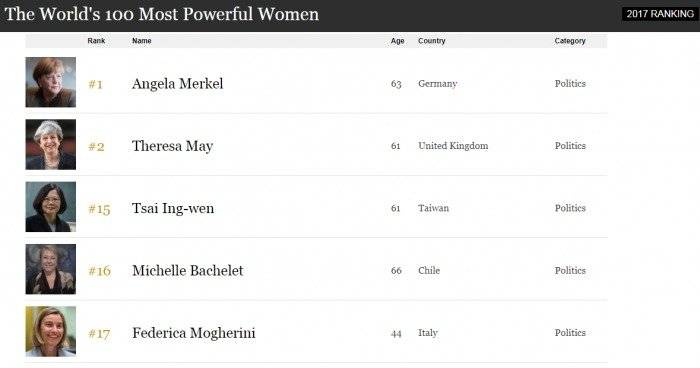700x368 pixels.
Task: Sort by the Category column header
Action: 570,41
